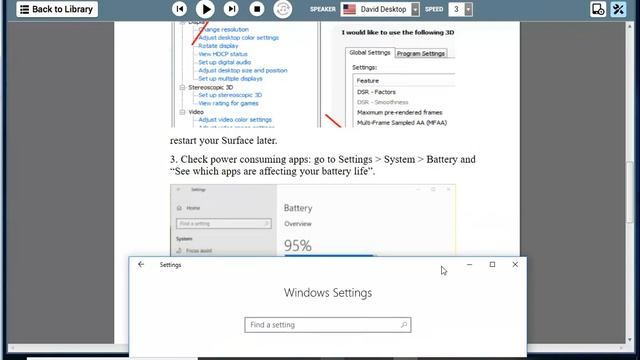640x360 pixels.
Task: Go back in the Settings window
Action: (x=141, y=264)
